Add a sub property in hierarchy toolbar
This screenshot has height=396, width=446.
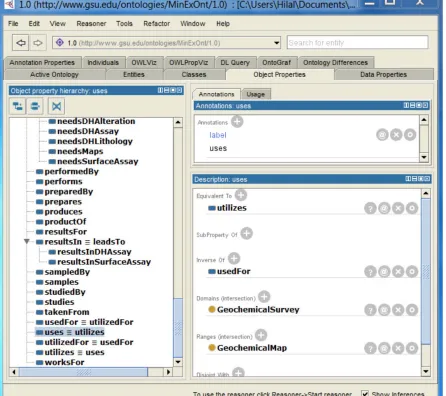18,106
